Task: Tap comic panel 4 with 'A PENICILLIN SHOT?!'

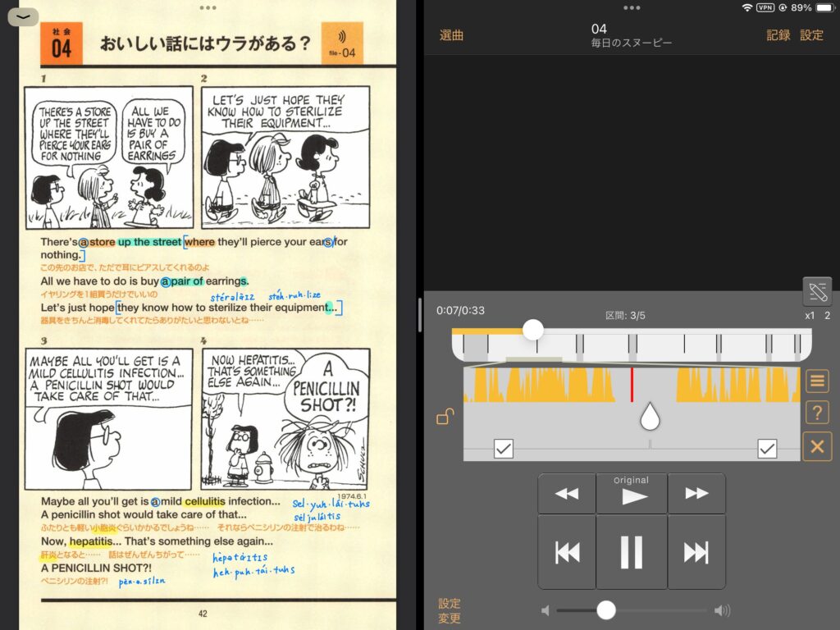Action: click(x=285, y=419)
